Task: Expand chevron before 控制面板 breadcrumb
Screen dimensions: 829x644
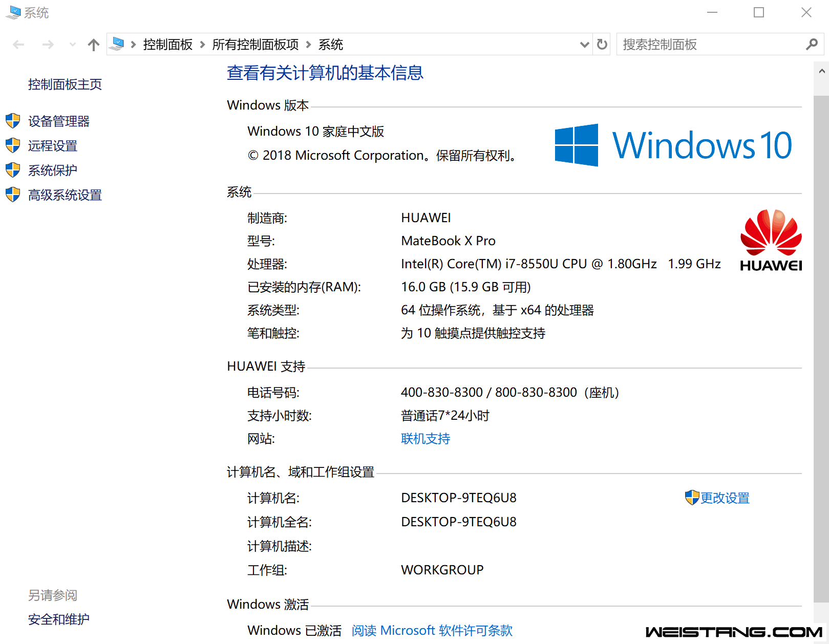Action: 133,45
